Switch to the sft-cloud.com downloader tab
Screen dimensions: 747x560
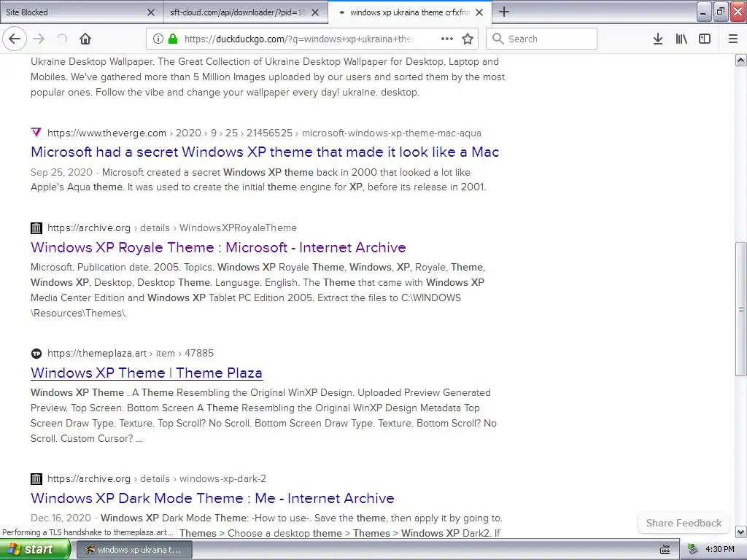point(245,12)
